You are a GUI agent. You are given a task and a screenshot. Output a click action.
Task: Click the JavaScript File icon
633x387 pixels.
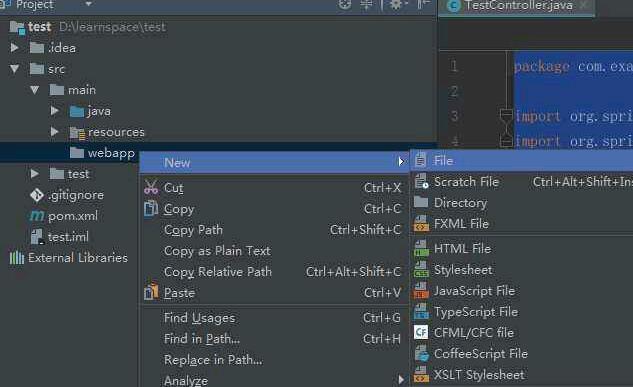pos(421,291)
